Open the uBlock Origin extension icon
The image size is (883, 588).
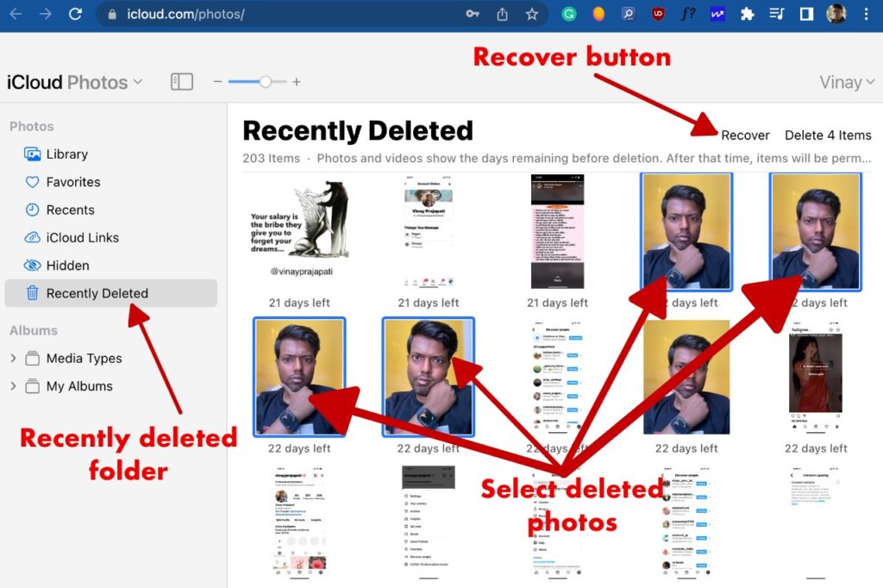658,14
